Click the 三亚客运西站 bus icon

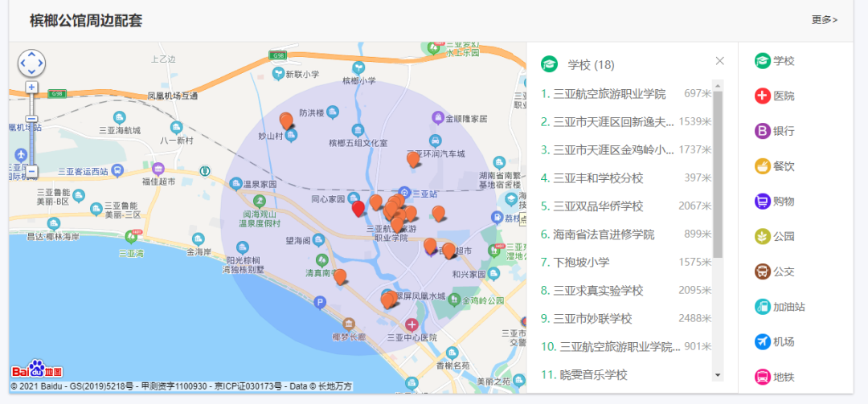[117, 171]
